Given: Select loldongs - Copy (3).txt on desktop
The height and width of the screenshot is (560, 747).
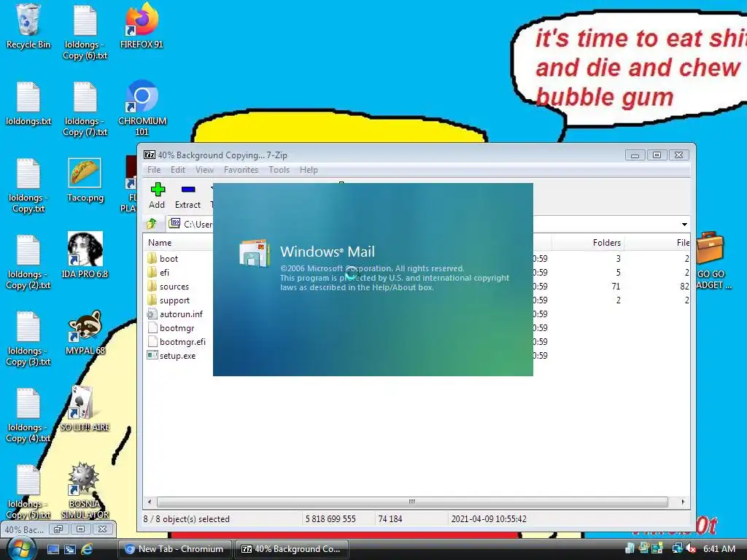Looking at the screenshot, I should pyautogui.click(x=28, y=339).
